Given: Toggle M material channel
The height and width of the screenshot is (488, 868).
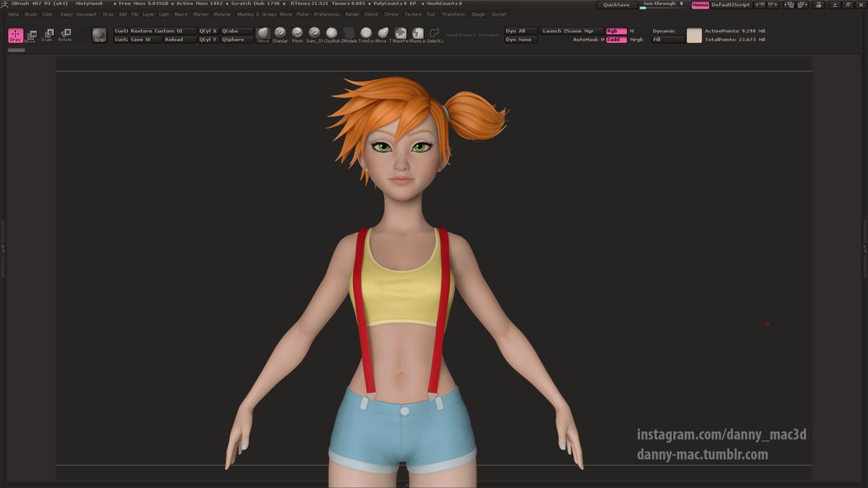Looking at the screenshot, I should (x=631, y=31).
